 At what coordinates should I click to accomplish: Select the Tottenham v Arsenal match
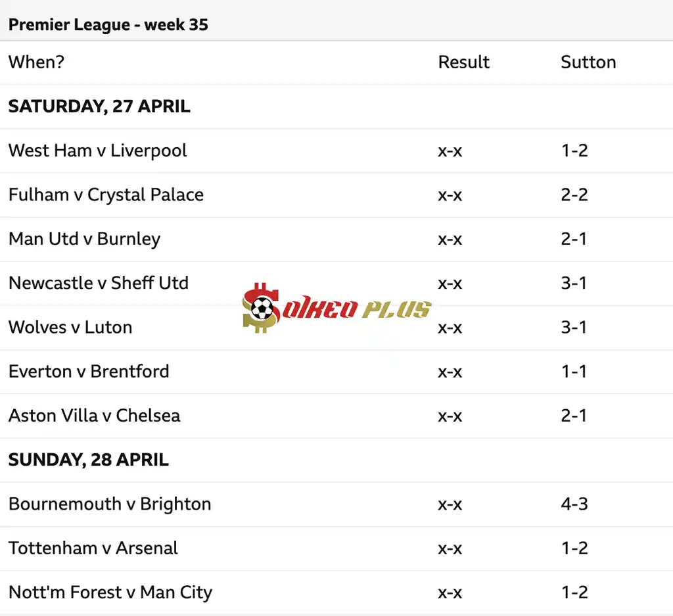(93, 548)
